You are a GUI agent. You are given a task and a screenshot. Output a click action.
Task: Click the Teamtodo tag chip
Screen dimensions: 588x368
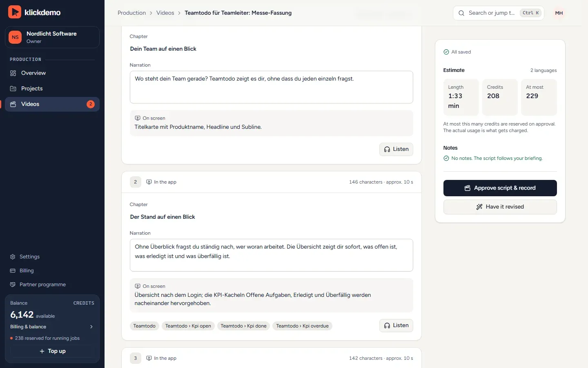pyautogui.click(x=144, y=326)
